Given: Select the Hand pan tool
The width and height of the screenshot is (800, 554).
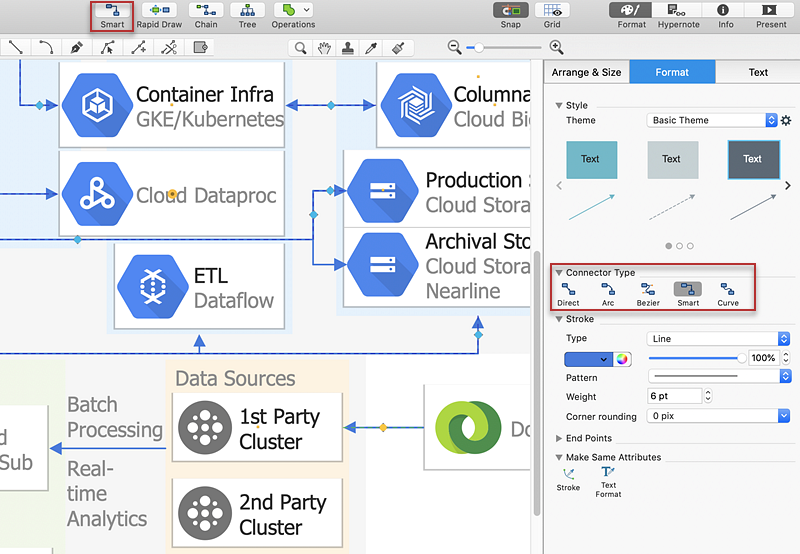Looking at the screenshot, I should tap(324, 48).
